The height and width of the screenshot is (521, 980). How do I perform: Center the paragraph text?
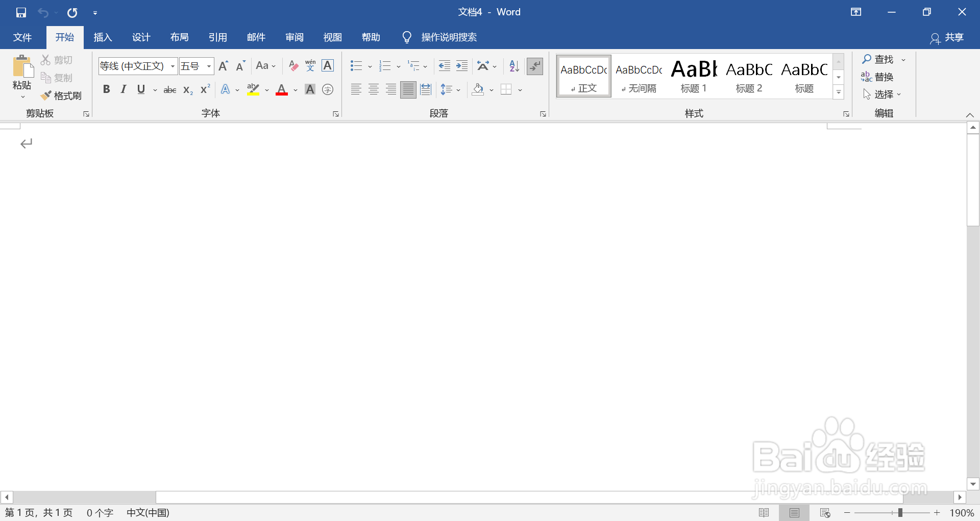point(374,89)
